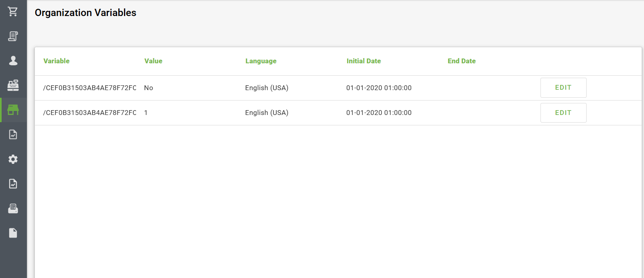
Task: Select the variable name in the No row
Action: pyautogui.click(x=89, y=88)
